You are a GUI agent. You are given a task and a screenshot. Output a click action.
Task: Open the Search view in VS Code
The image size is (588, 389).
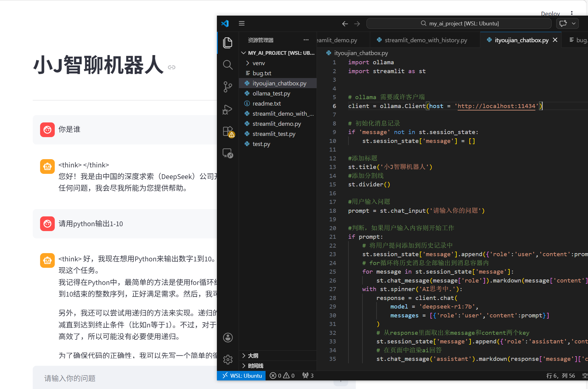(228, 65)
